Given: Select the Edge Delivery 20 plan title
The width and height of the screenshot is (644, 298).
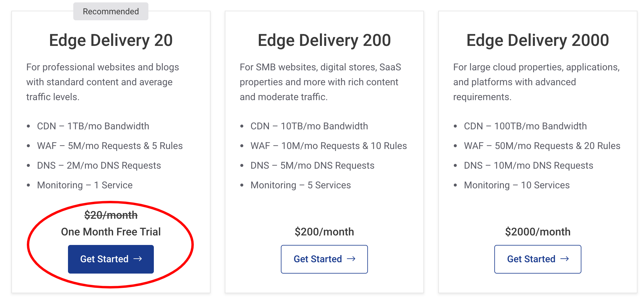Looking at the screenshot, I should click(111, 40).
